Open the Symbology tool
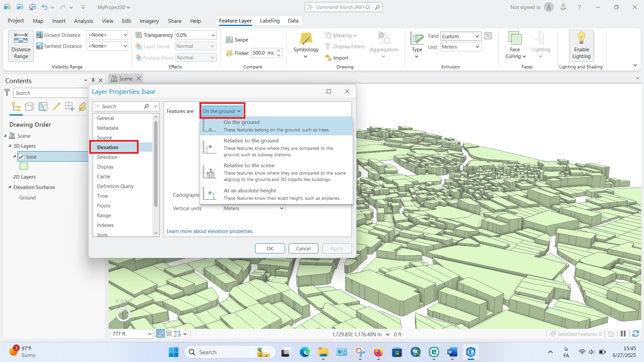Viewport: 644px width, 362px height. coord(306,46)
